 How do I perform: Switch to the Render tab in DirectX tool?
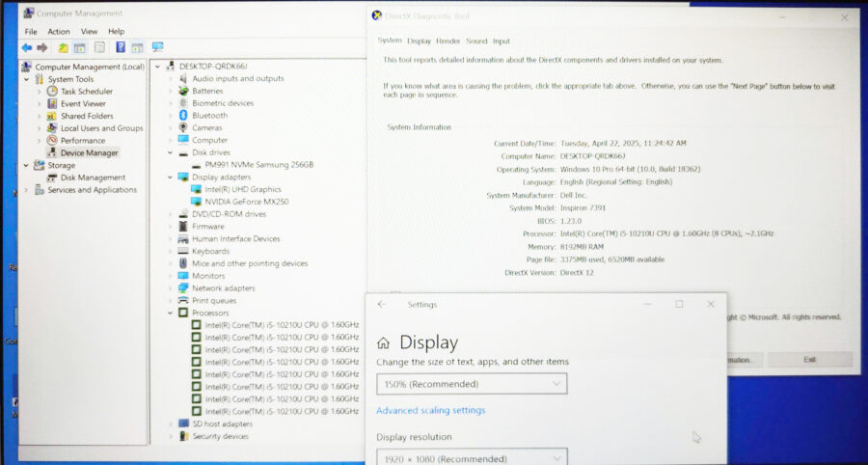448,41
